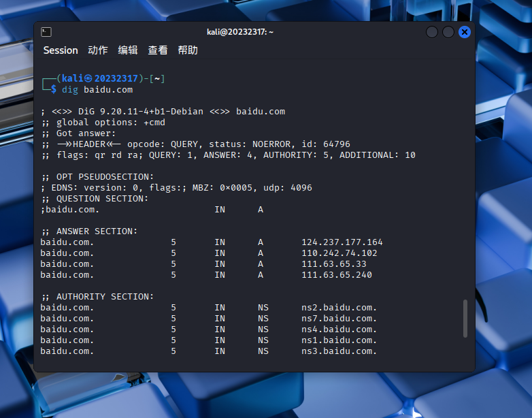This screenshot has height=418, width=532.
Task: Click the 'MBZ: 0×0005' value
Action: click(222, 188)
